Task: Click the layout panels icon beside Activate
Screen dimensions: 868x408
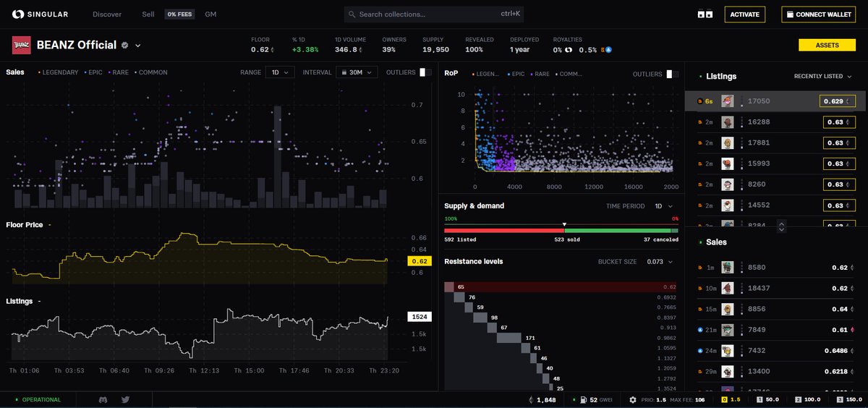Action: tap(705, 14)
